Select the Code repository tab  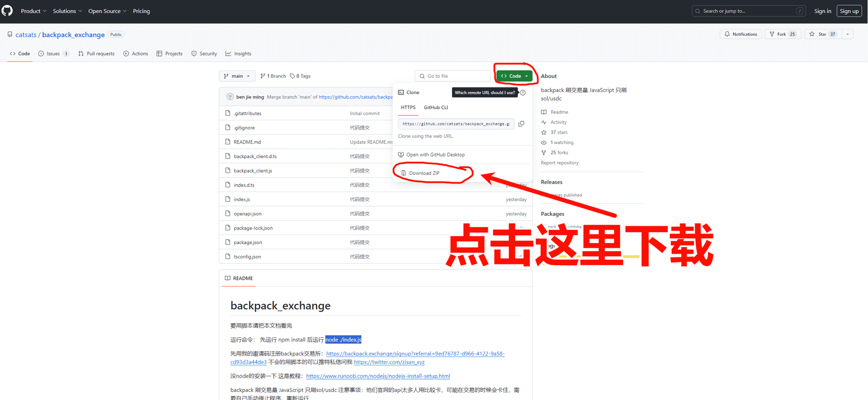tap(20, 54)
